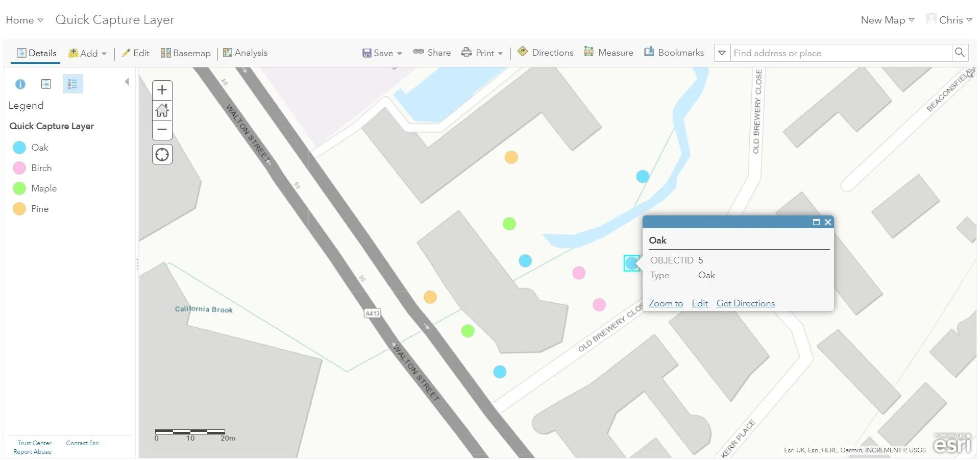
Task: Click the Quick Capture Layer map title
Action: point(115,20)
